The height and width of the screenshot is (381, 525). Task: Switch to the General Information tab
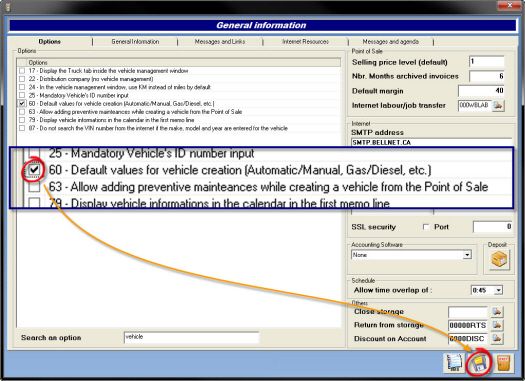135,42
